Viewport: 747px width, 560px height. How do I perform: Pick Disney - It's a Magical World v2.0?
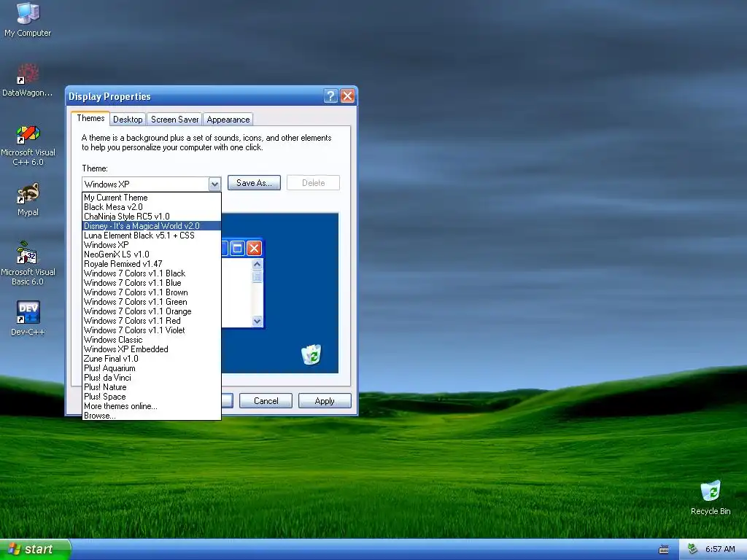coord(152,226)
